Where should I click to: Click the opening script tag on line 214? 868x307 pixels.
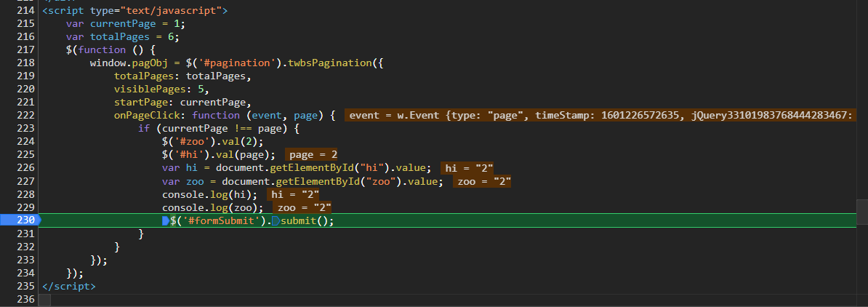135,11
